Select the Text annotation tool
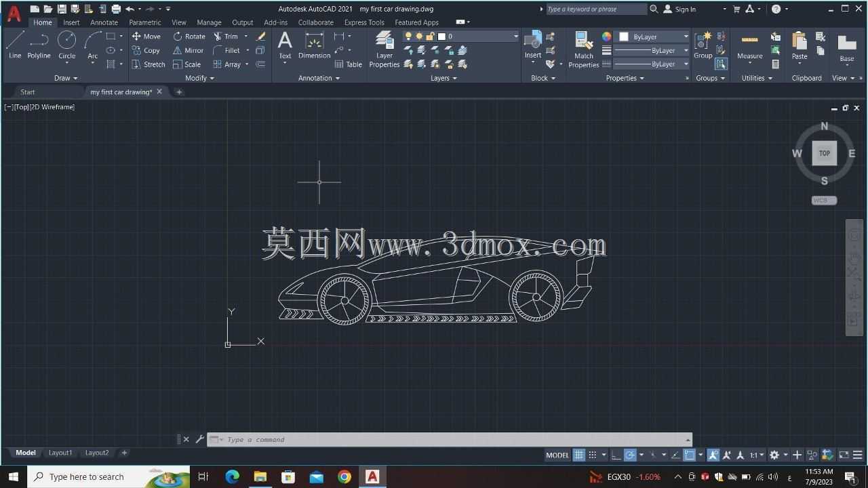 point(285,45)
